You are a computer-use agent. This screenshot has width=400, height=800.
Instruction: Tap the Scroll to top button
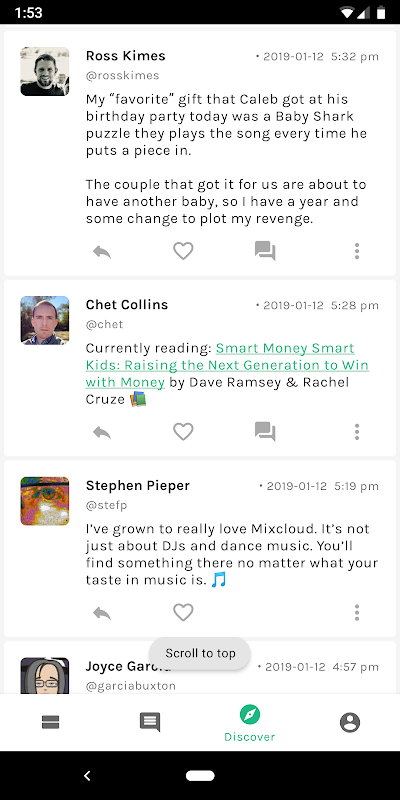200,654
